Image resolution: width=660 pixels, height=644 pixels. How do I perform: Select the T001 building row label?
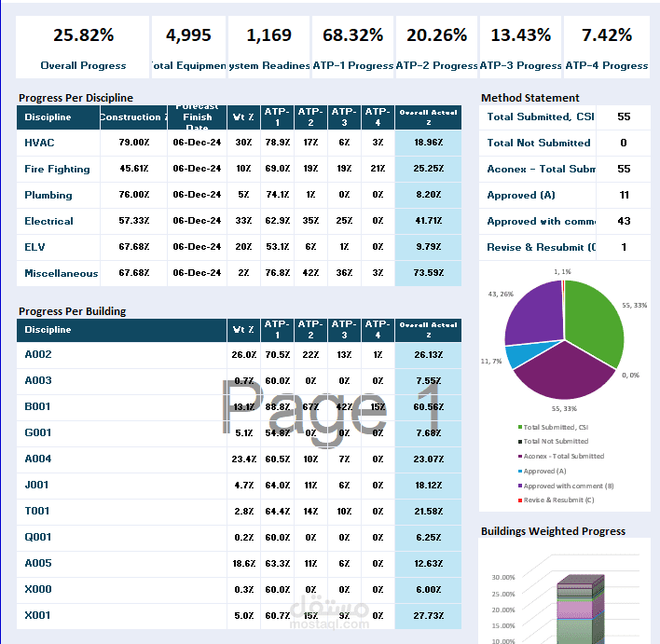pos(37,512)
